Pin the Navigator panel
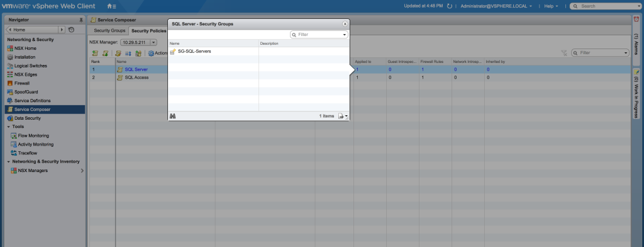 click(x=81, y=20)
